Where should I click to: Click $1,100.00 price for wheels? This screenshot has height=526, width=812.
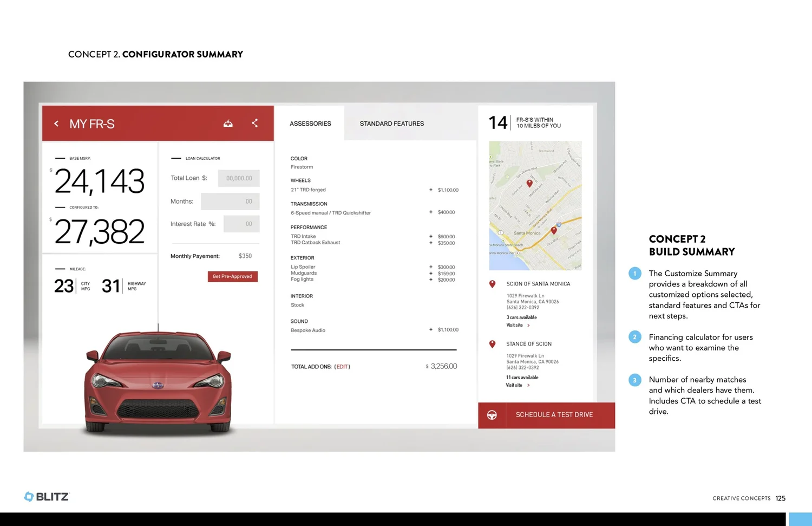pos(448,190)
